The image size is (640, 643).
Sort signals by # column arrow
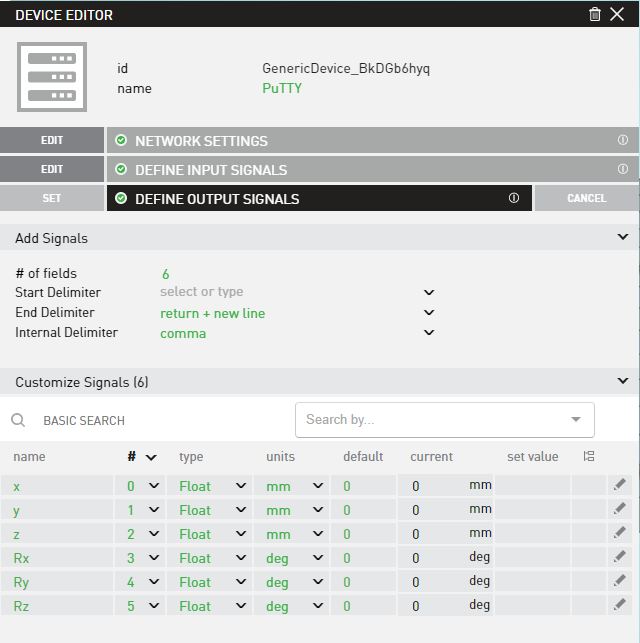[151, 457]
